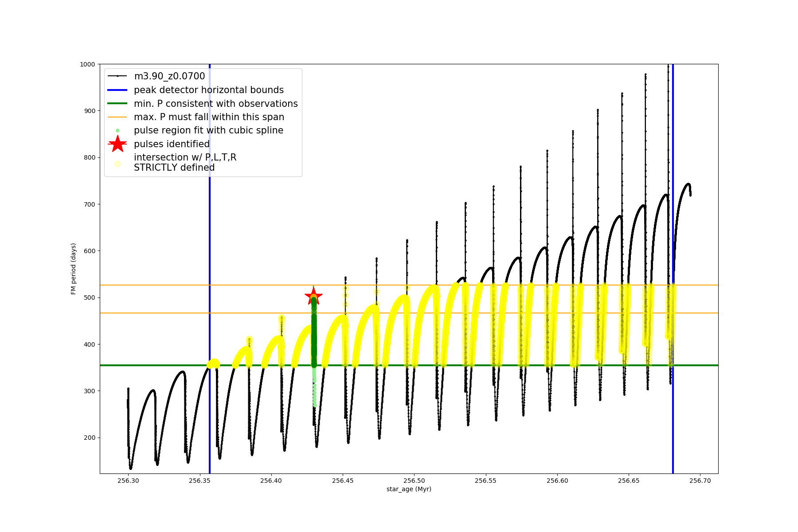Click the red star marker on the plot curve
Image resolution: width=798 pixels, height=532 pixels.
(313, 296)
